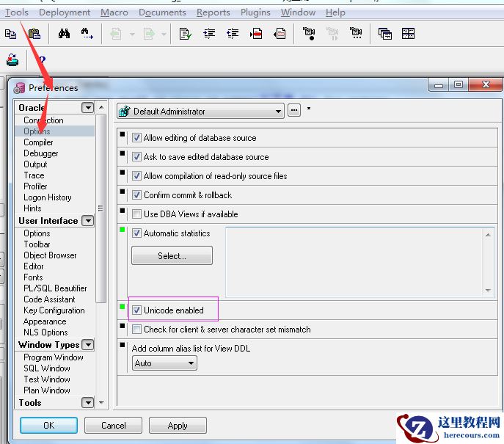
Task: Select Key Configuration preference page
Action: coord(54,310)
